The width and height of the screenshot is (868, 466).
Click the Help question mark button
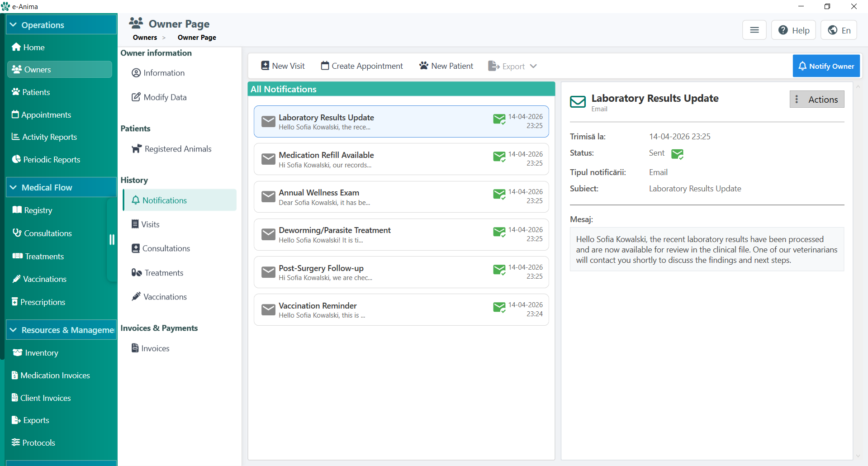tap(793, 30)
